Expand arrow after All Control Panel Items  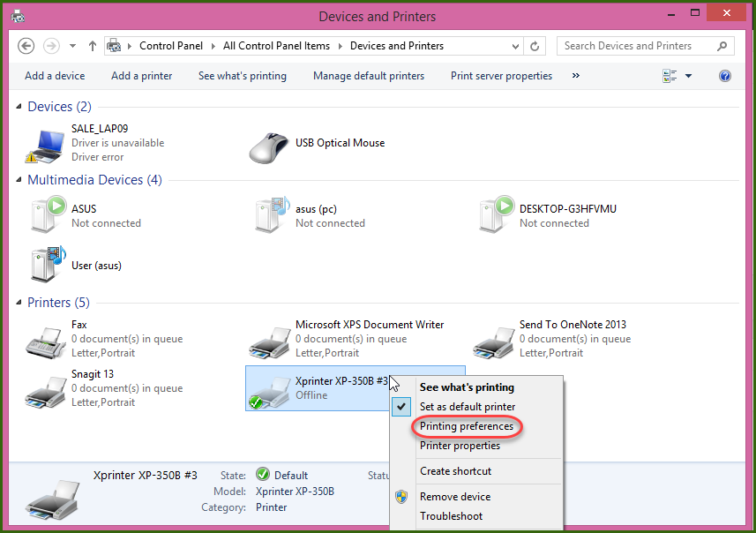coord(341,46)
